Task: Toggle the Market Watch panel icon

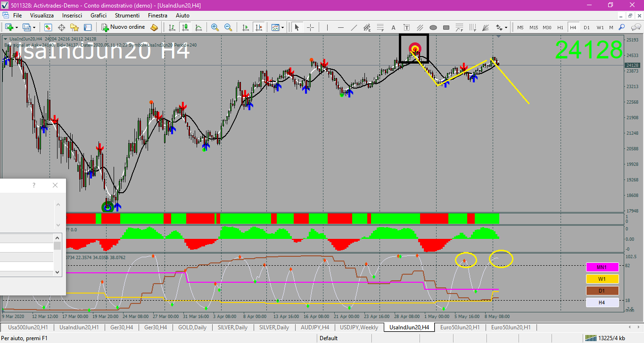Action: point(48,27)
